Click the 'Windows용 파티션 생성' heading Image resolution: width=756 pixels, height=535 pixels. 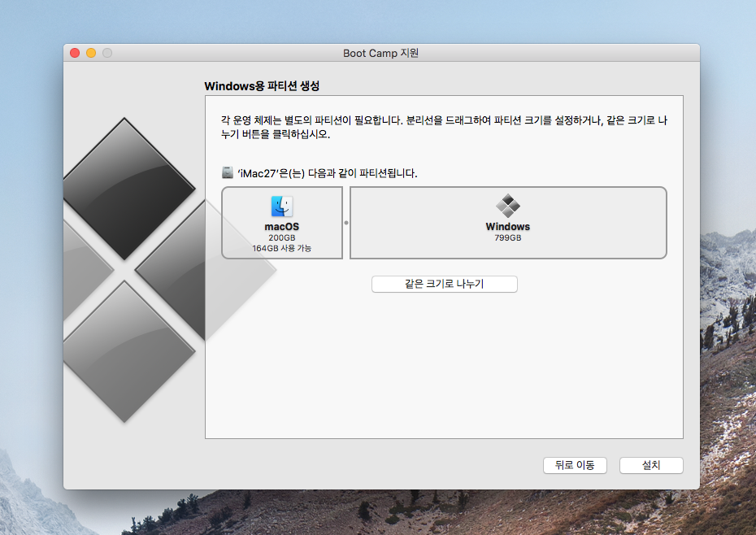(262, 86)
